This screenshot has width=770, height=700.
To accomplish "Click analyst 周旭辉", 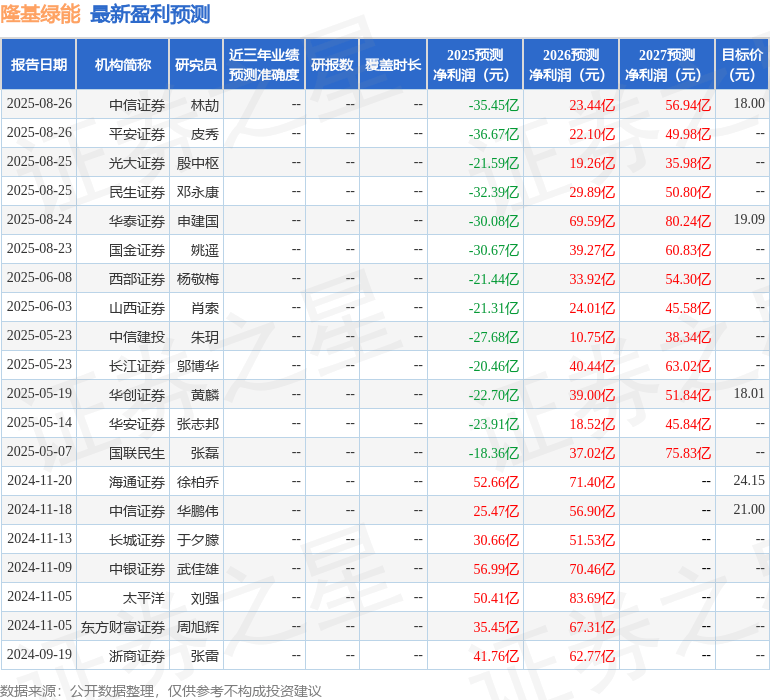I will coord(198,627).
